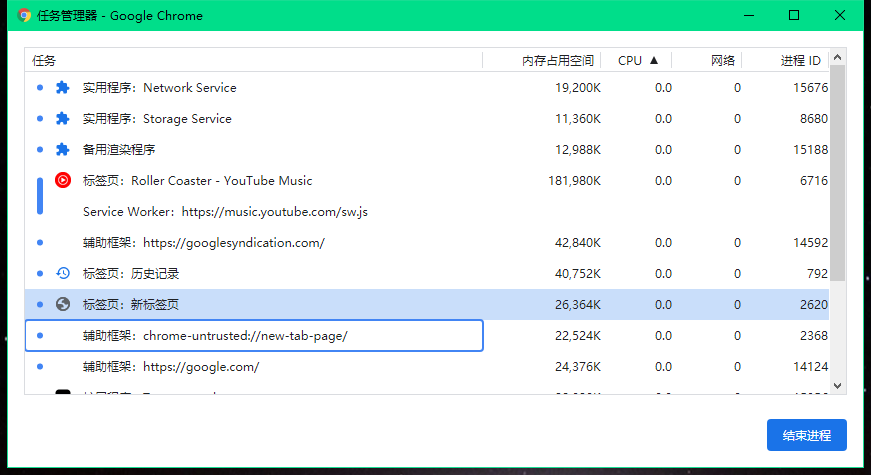Screen dimensions: 871x475
Task: Click process ID 2620
Action: 814,304
